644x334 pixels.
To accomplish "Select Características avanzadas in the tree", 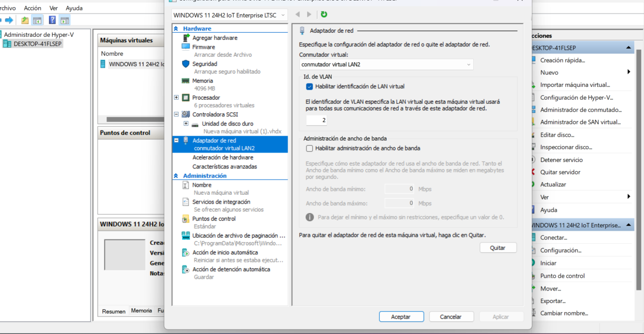I will pos(225,167).
